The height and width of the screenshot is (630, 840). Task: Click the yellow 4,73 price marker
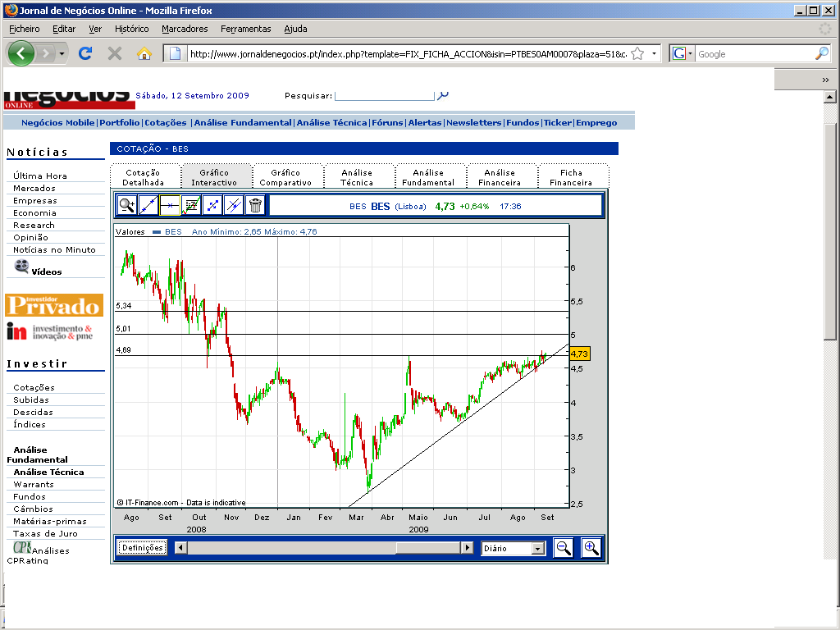coord(579,354)
